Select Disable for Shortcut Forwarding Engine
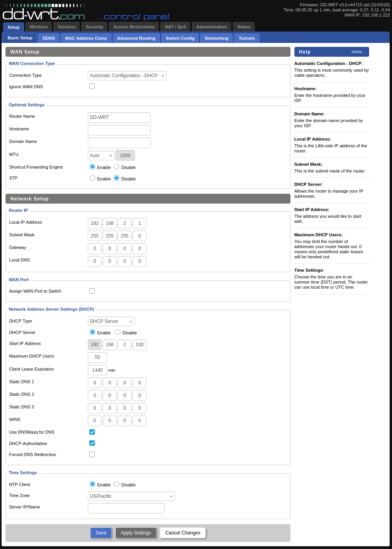The image size is (392, 549). click(x=116, y=167)
